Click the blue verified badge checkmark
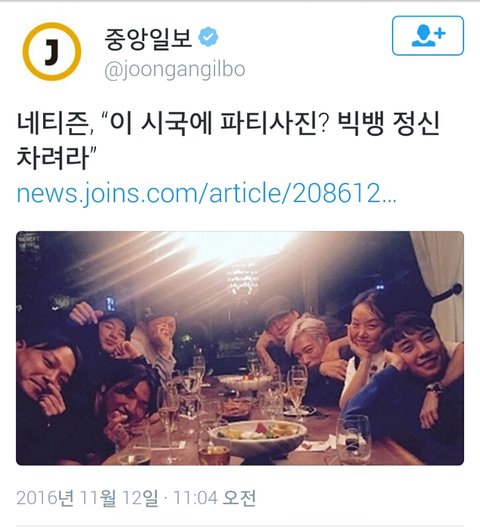Screen dimensions: 480x530 [x=208, y=37]
